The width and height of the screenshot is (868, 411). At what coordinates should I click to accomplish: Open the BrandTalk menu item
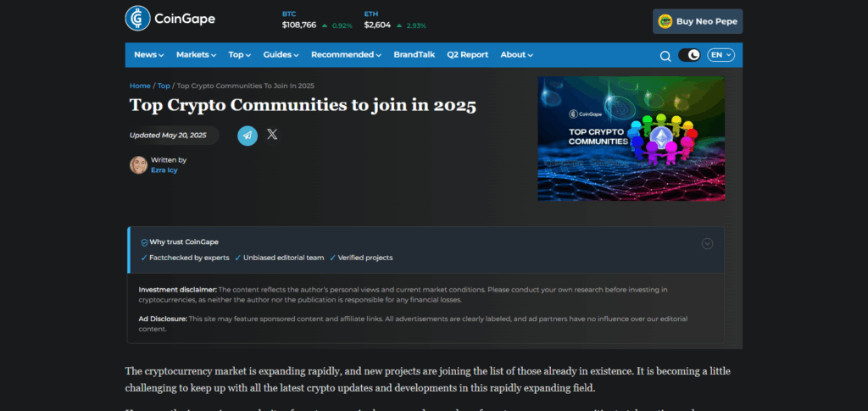coord(414,55)
